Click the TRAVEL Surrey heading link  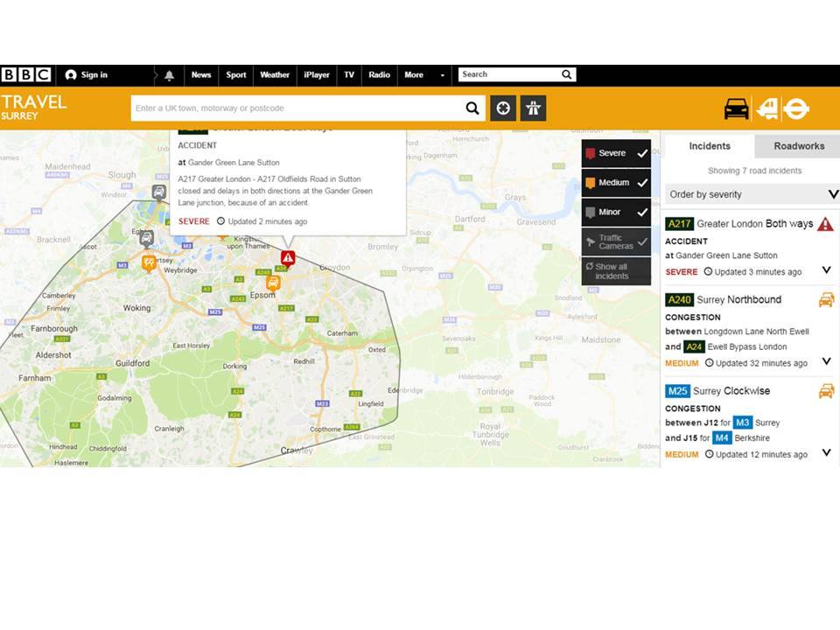(x=34, y=107)
